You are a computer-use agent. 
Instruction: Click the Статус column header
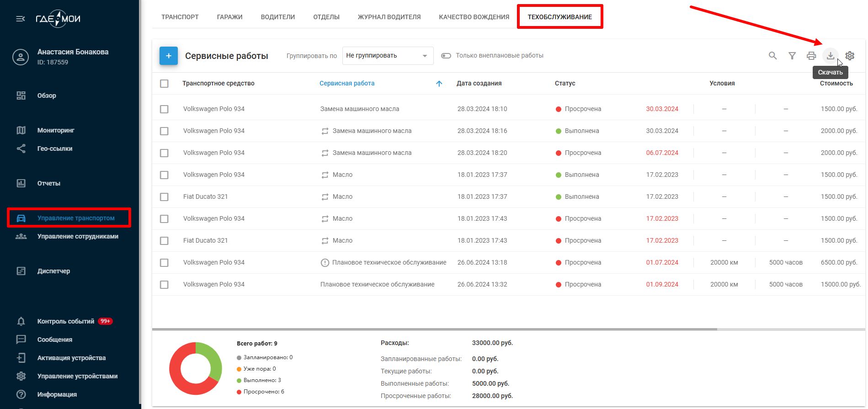click(565, 84)
